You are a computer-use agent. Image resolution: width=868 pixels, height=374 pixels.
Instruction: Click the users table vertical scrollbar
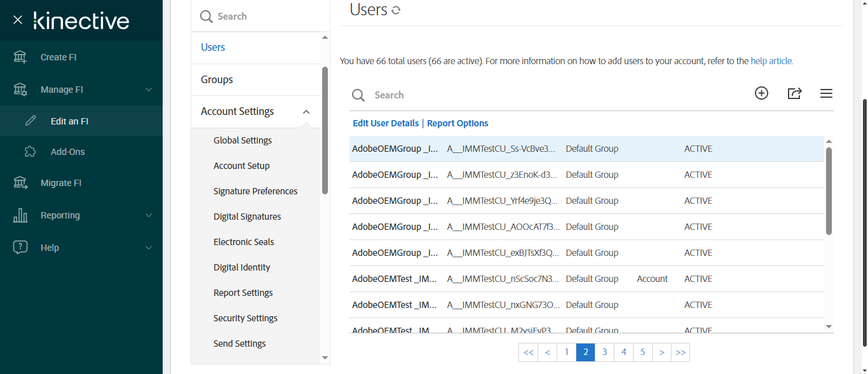coord(829,190)
